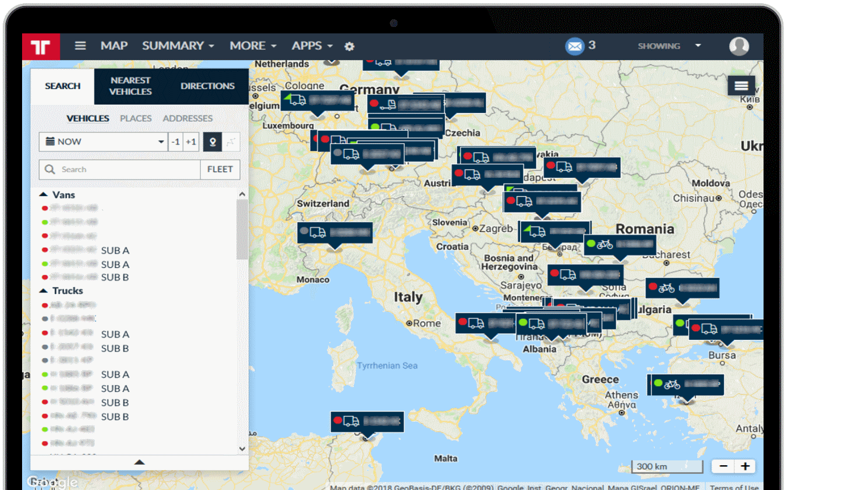Open the SUMMARY dropdown menu
The width and height of the screenshot is (868, 490).
coord(178,46)
